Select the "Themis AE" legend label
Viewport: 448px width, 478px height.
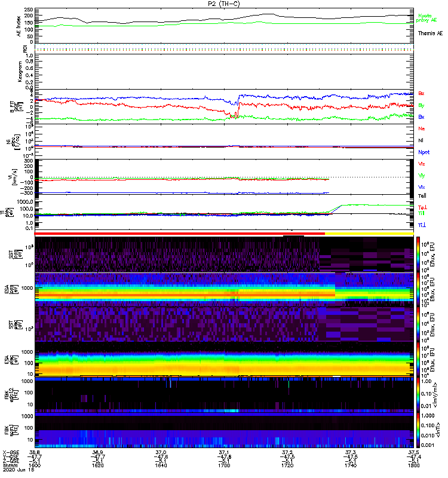tap(430, 33)
